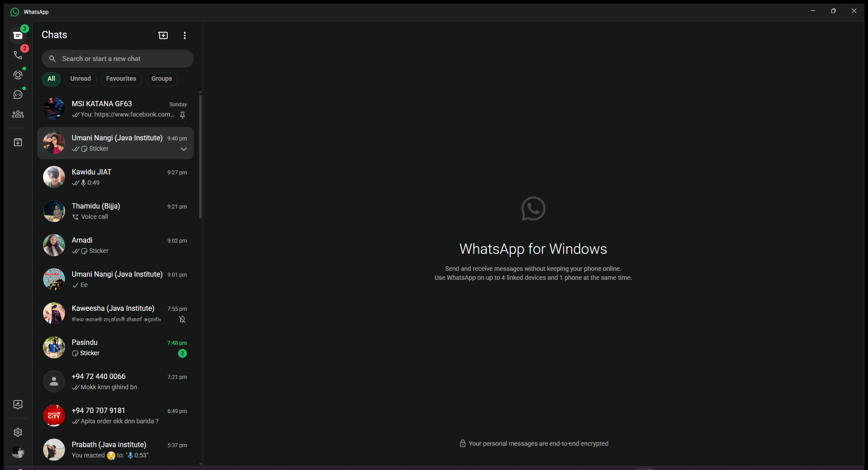Expand the chevron on Umani Nangi 9:40 pm chat
The height and width of the screenshot is (470, 868).
pos(184,149)
